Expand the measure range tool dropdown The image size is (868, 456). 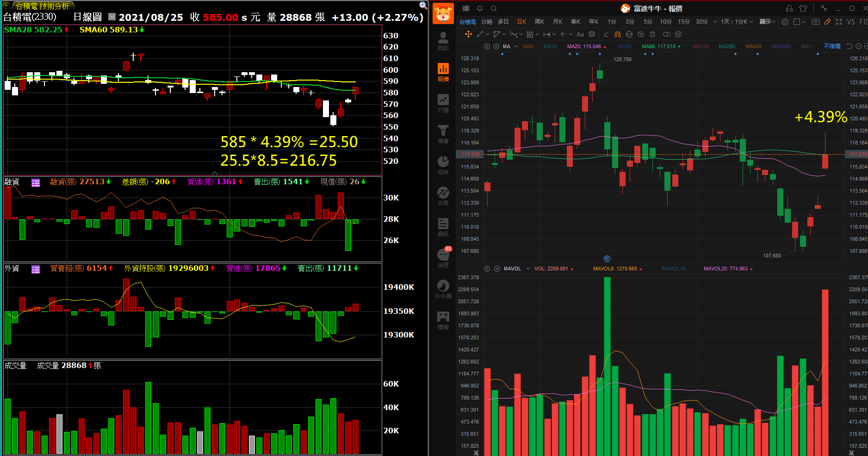(554, 34)
